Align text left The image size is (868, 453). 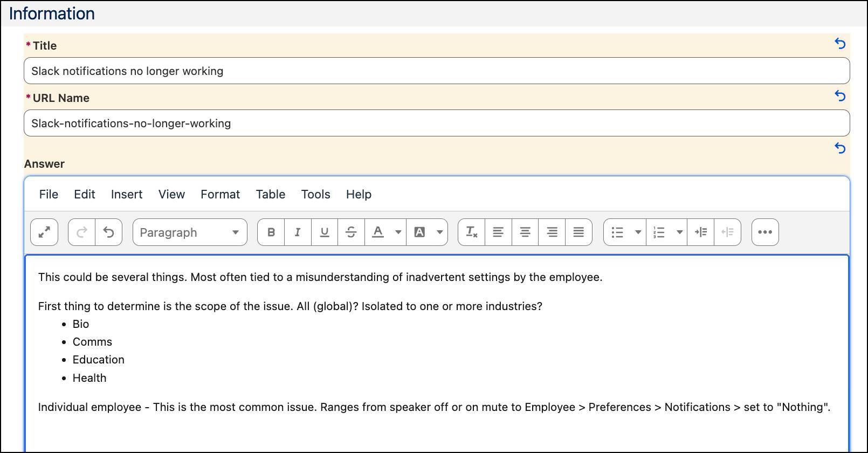(498, 232)
